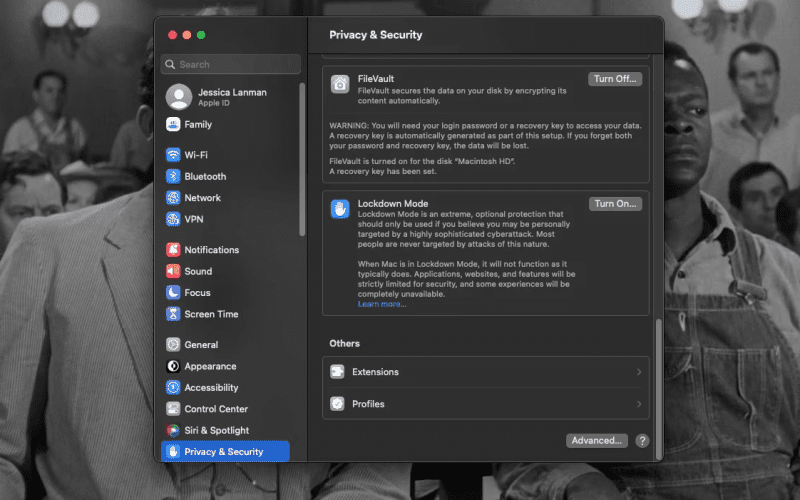Follow the Lockdown Mode Learn more link
The width and height of the screenshot is (800, 500).
point(382,304)
